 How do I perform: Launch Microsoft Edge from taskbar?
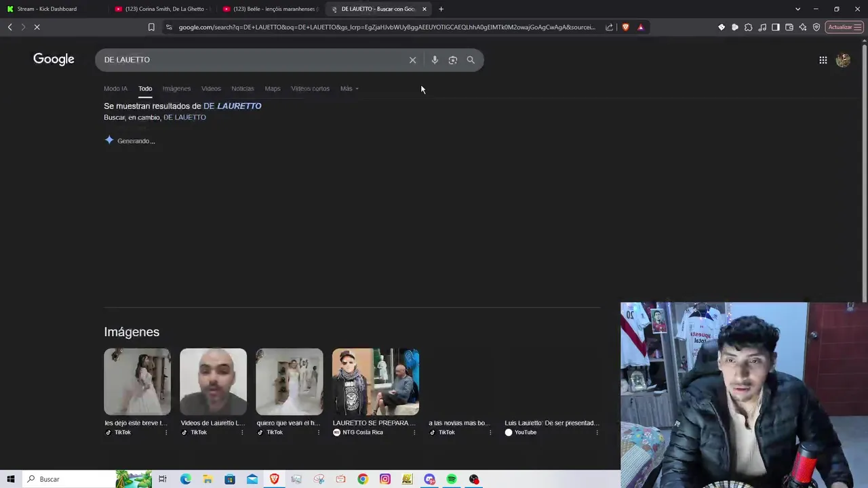(x=185, y=479)
